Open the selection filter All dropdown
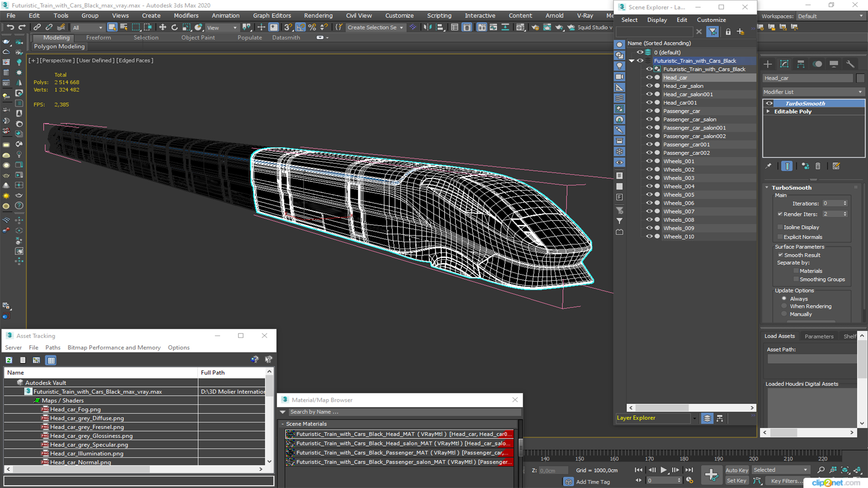Image resolution: width=868 pixels, height=488 pixels. click(88, 28)
